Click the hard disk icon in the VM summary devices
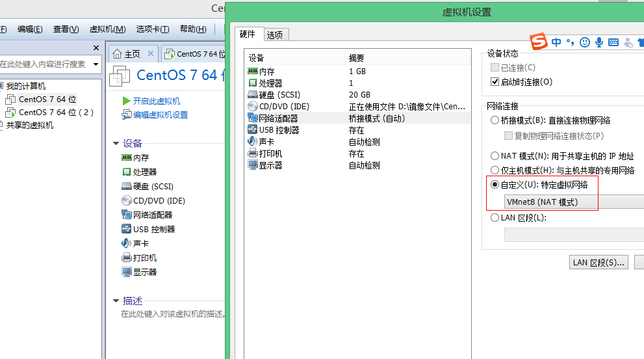The width and height of the screenshot is (644, 359). pyautogui.click(x=127, y=186)
